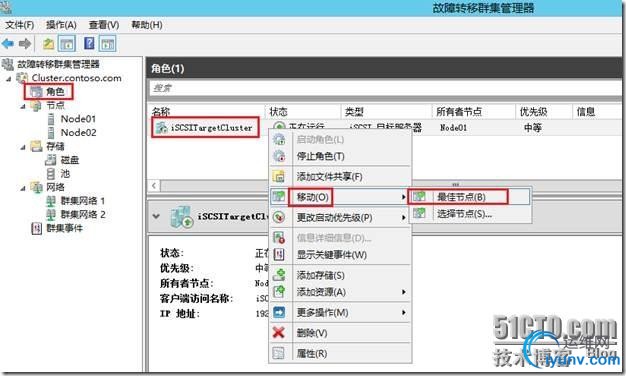Image resolution: width=626 pixels, height=376 pixels.
Task: Click the properties icon beside 属性(R)
Action: pos(278,353)
